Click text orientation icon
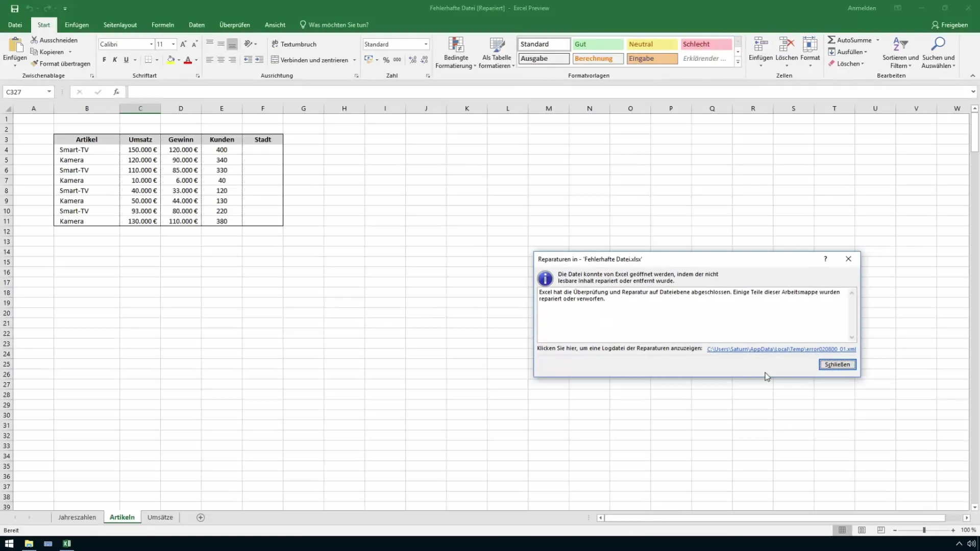The image size is (980, 551). point(248,44)
